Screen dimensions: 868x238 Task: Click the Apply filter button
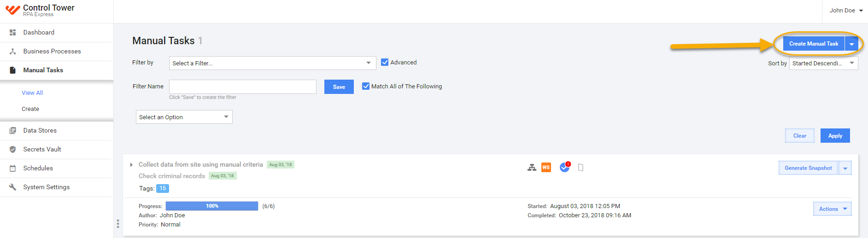(x=835, y=136)
